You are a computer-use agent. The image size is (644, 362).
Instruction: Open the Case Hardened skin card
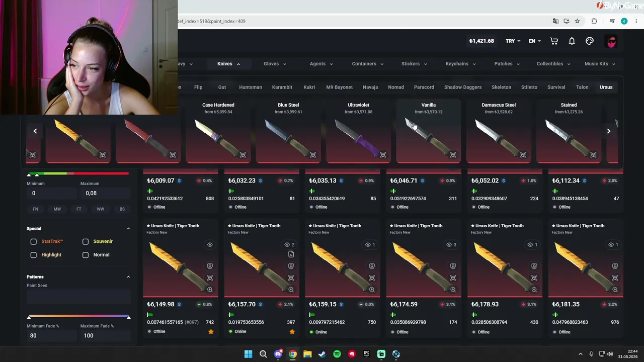[x=218, y=132]
